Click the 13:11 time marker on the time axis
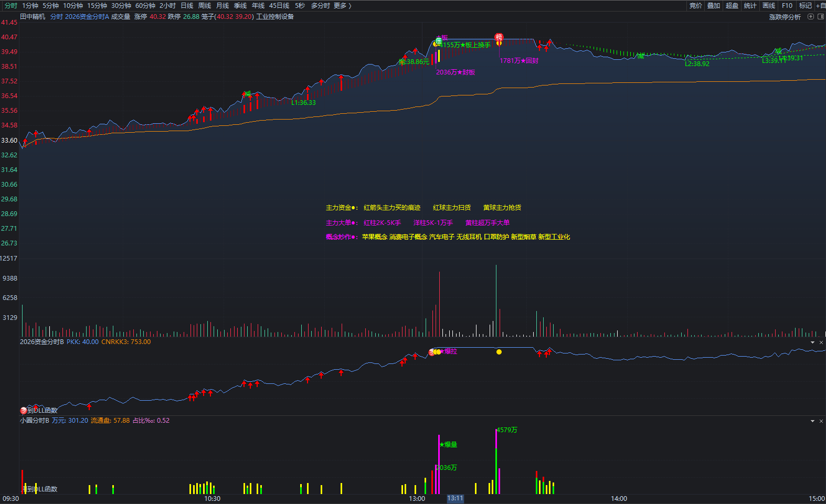The height and width of the screenshot is (504, 826). tap(455, 498)
